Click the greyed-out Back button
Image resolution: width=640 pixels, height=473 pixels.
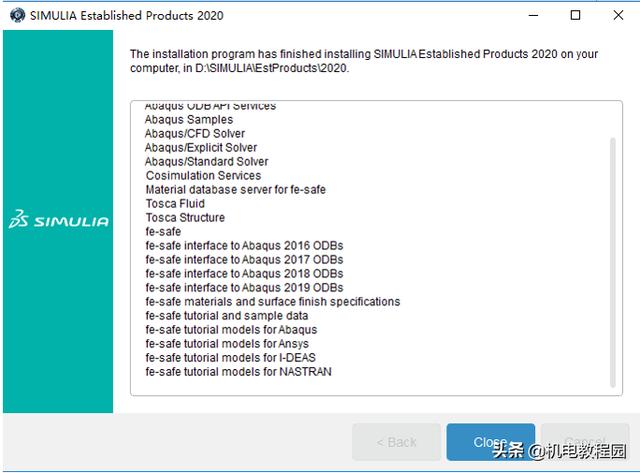pos(396,442)
